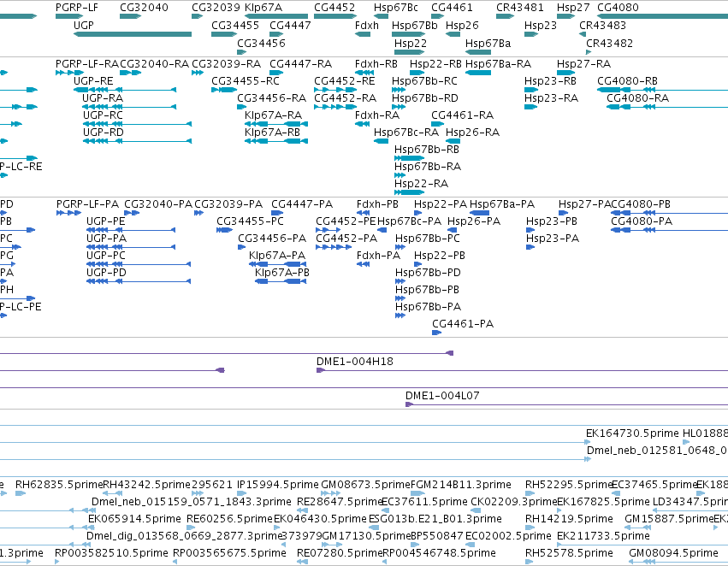Click the EK164730.5prime EST label
Viewport: 728px width, 566px height.
[x=632, y=433]
